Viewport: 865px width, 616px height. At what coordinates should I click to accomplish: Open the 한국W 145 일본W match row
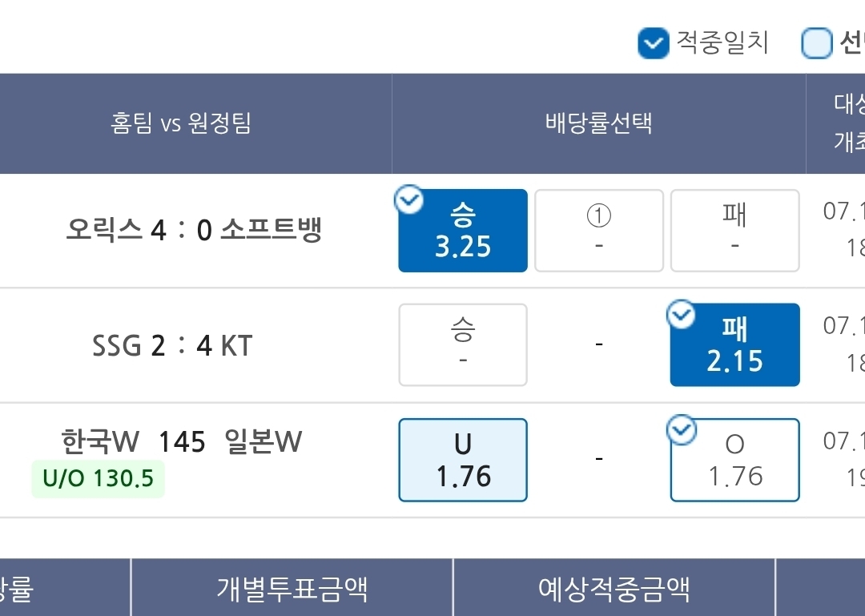tap(182, 441)
